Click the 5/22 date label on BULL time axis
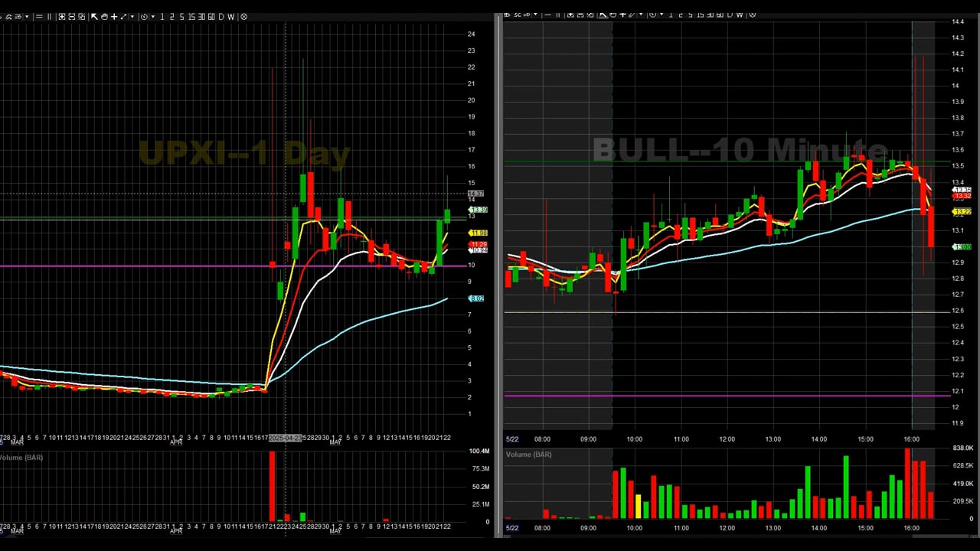980x551 pixels. coord(512,439)
